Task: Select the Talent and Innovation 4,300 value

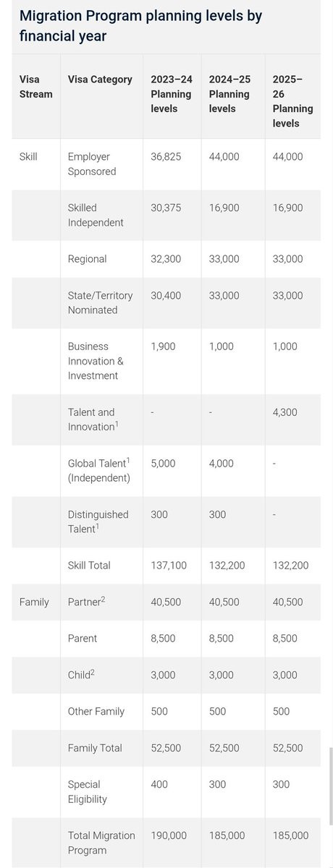Action: [x=285, y=412]
